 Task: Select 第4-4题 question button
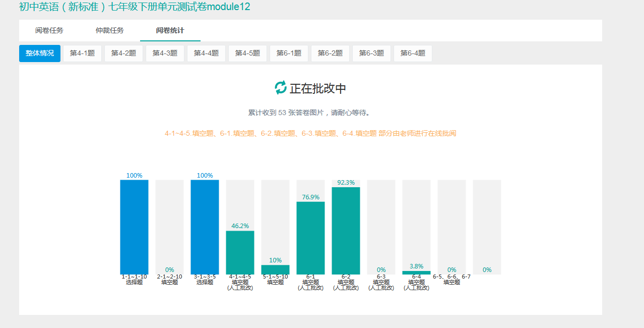pyautogui.click(x=206, y=53)
